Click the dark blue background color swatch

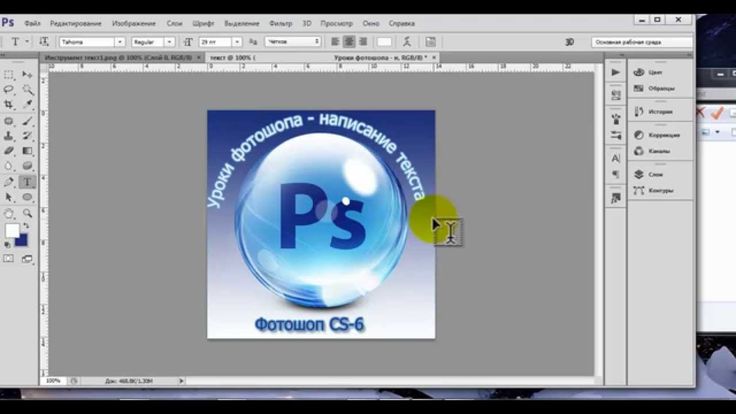(23, 241)
